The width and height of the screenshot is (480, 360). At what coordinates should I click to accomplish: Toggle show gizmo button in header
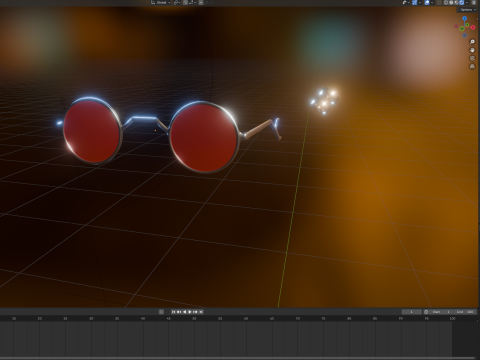tap(414, 2)
